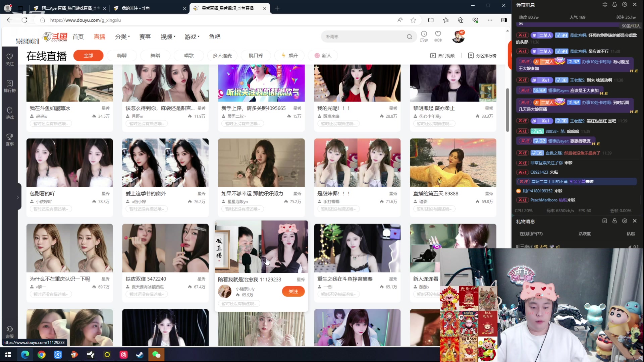Screen dimensions: 644x362
Task: Open 关注 in the left sidebar
Action: click(x=10, y=60)
